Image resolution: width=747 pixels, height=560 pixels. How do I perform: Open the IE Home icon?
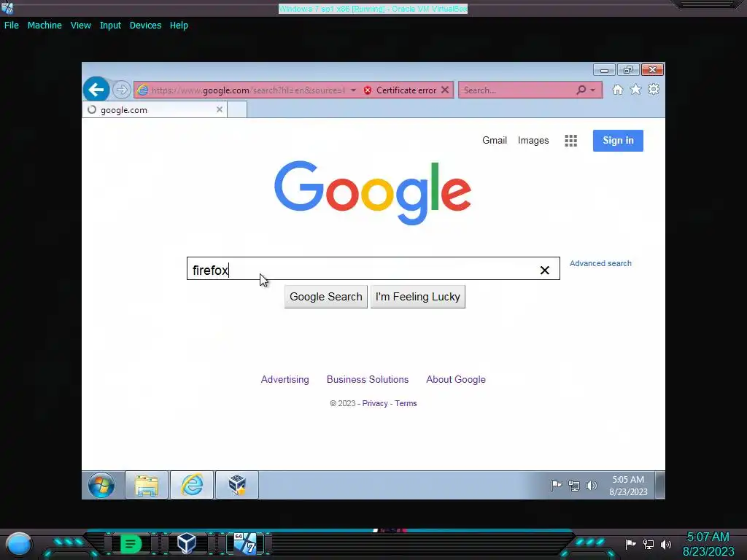coord(617,90)
